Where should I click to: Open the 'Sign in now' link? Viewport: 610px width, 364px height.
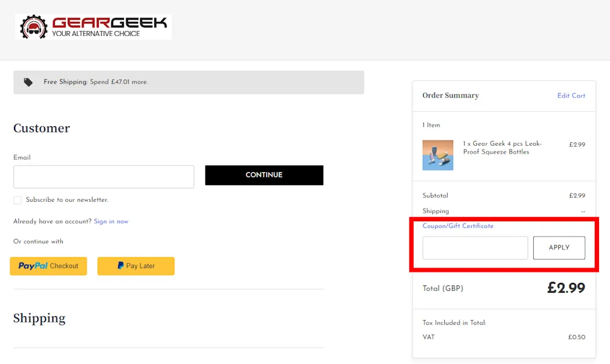[111, 222]
